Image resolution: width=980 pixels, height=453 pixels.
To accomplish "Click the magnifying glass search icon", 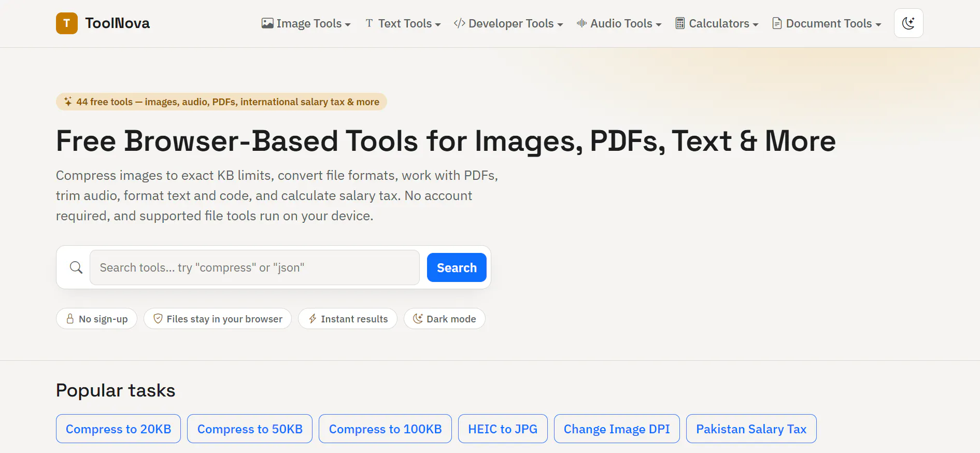I will point(76,267).
